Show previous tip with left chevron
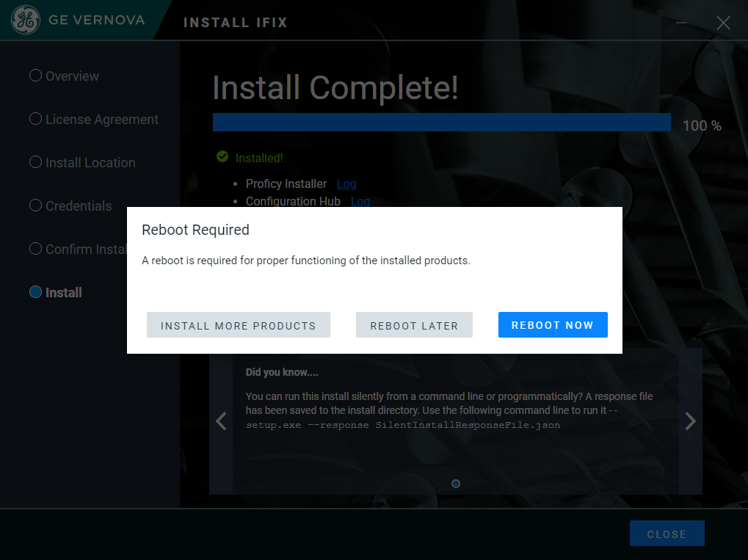The height and width of the screenshot is (560, 748). pyautogui.click(x=221, y=421)
